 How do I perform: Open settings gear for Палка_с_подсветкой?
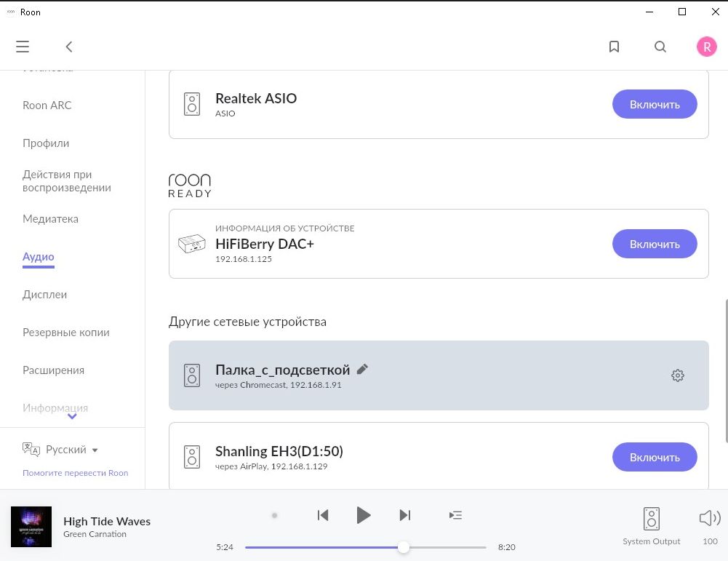click(x=677, y=375)
